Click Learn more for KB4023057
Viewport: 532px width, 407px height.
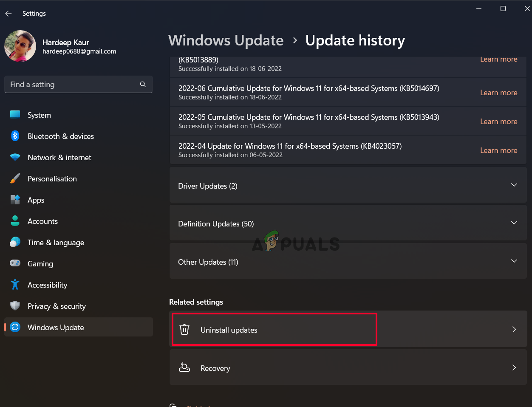coord(498,150)
